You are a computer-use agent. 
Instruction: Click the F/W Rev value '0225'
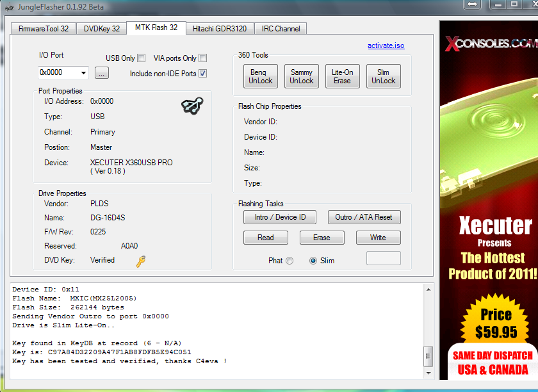pyautogui.click(x=98, y=232)
